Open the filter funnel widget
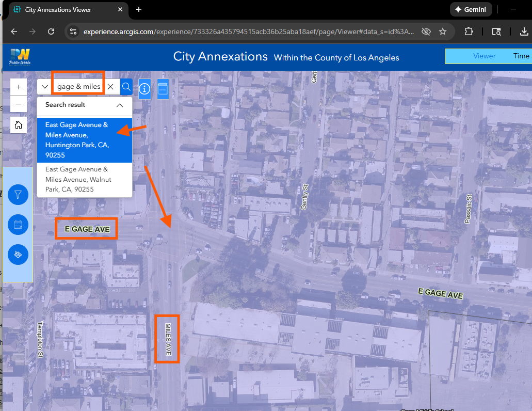The height and width of the screenshot is (411, 532). pyautogui.click(x=18, y=195)
